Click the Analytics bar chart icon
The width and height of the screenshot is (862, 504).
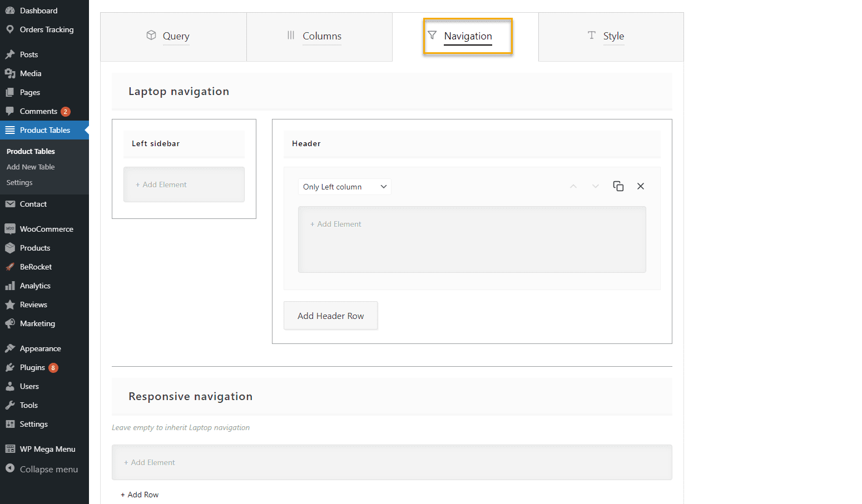click(10, 286)
